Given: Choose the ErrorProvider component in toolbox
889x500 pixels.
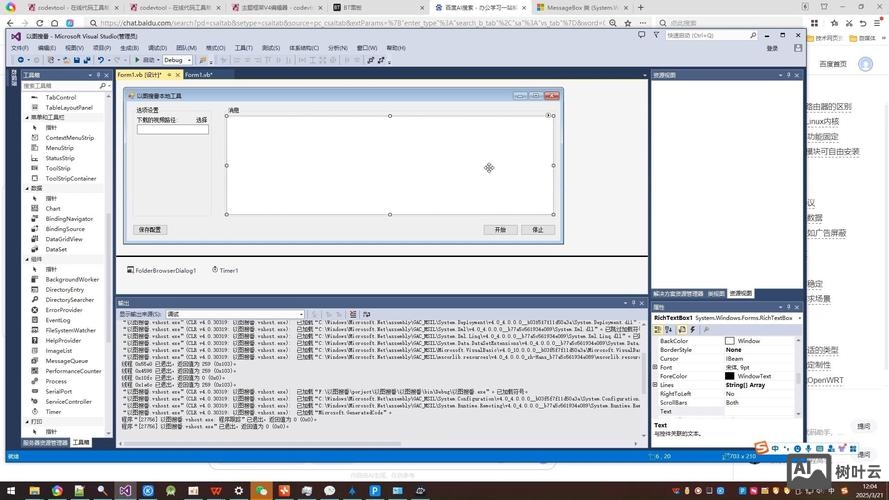Looking at the screenshot, I should [64, 310].
